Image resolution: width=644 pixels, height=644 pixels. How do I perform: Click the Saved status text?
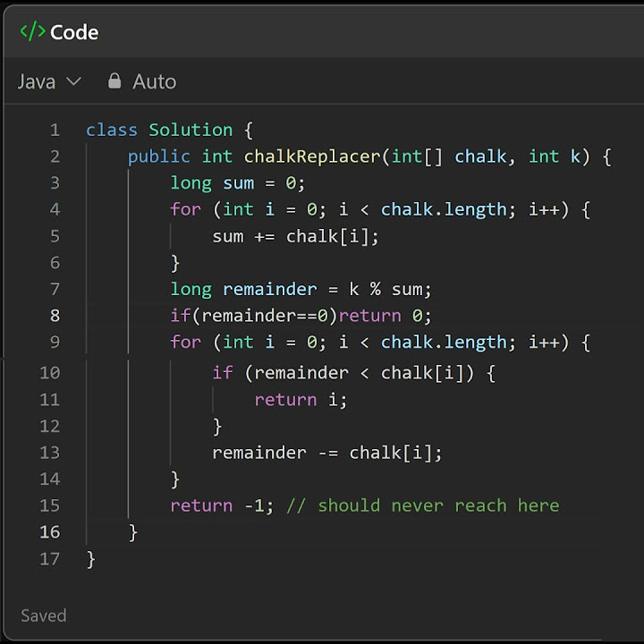pyautogui.click(x=43, y=615)
